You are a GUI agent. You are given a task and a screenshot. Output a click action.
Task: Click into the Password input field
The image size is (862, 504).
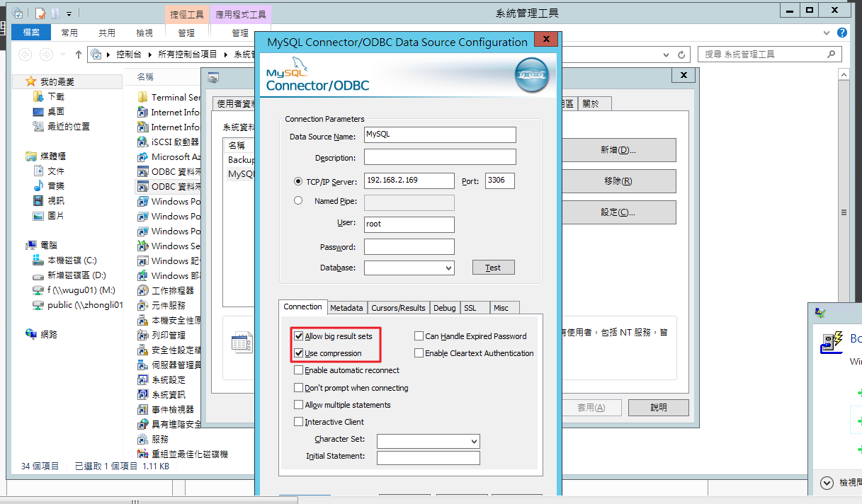pyautogui.click(x=409, y=246)
